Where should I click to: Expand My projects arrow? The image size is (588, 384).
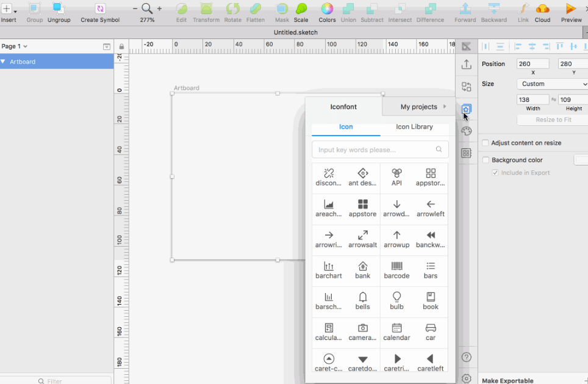[445, 107]
